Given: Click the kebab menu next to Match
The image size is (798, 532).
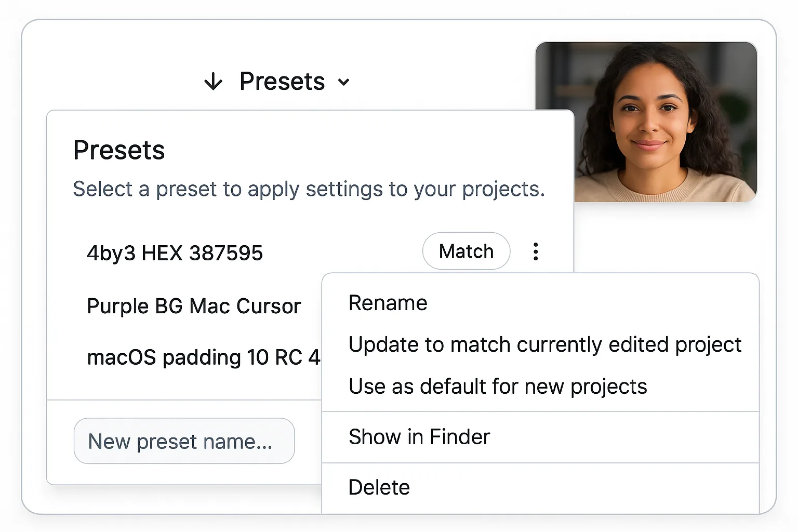Looking at the screenshot, I should pos(536,251).
